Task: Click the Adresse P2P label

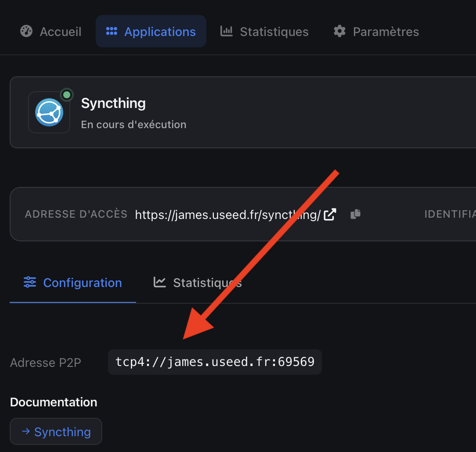Action: coord(46,362)
